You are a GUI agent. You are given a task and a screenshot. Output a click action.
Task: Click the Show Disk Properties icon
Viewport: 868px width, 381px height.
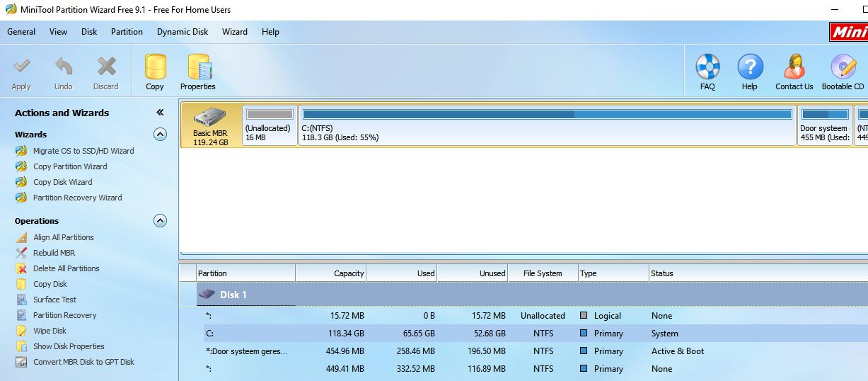(21, 346)
